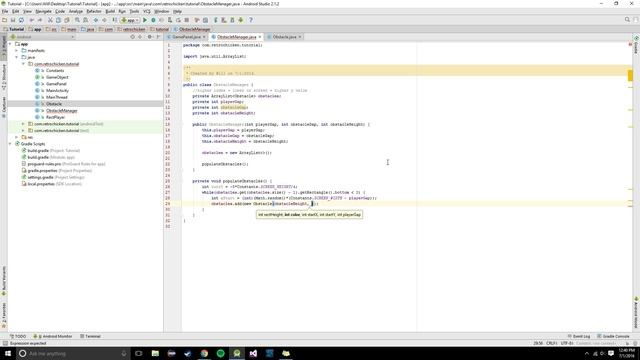Screen dimensions: 640x360
Task: Click the Cut scissors icon
Action: point(50,20)
